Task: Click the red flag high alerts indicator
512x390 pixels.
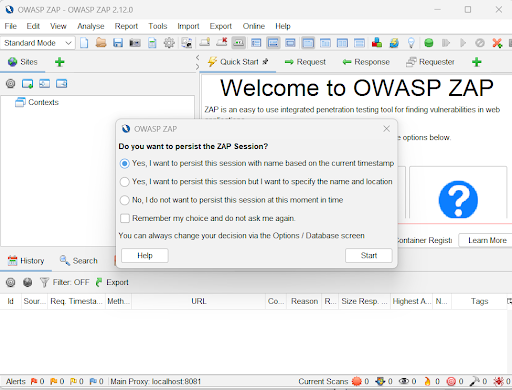Action: 34,381
